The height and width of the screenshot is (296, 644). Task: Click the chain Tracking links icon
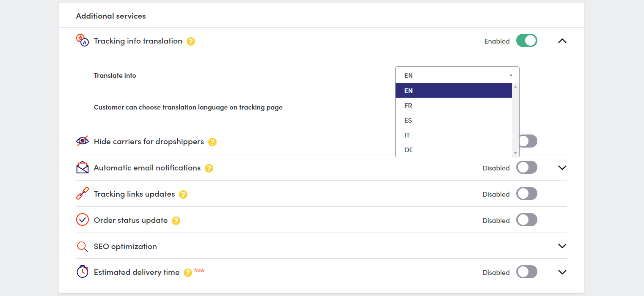pyautogui.click(x=83, y=194)
